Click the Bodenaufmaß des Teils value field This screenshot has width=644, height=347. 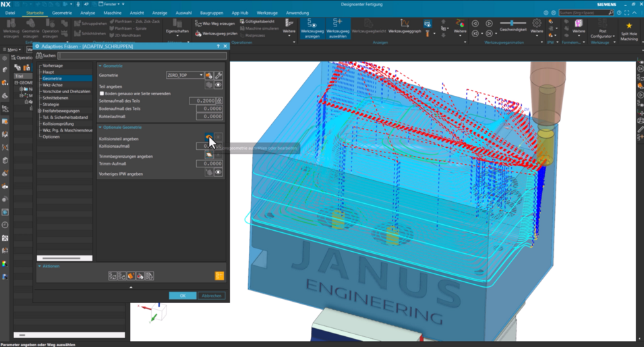(210, 109)
